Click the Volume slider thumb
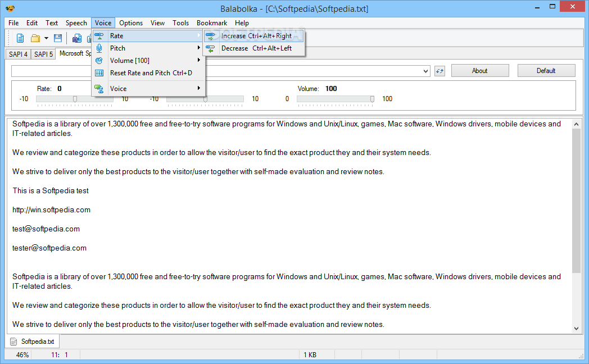The width and height of the screenshot is (589, 364). pos(372,99)
